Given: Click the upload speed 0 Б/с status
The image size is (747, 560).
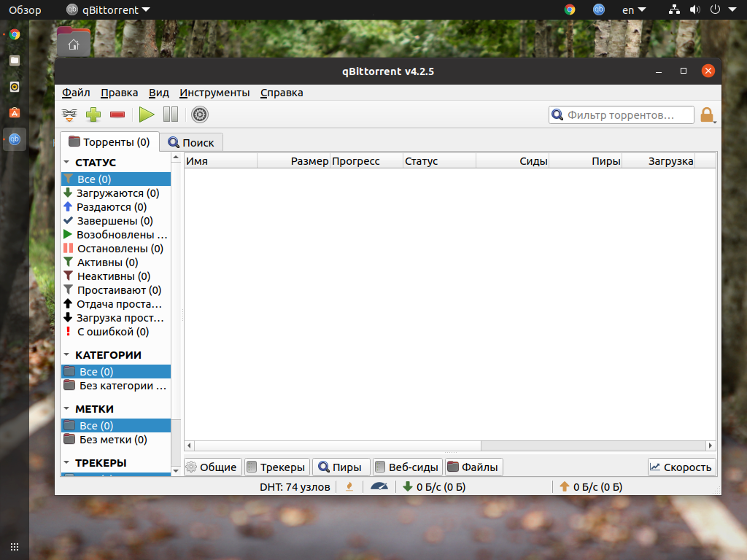Looking at the screenshot, I should [x=591, y=486].
